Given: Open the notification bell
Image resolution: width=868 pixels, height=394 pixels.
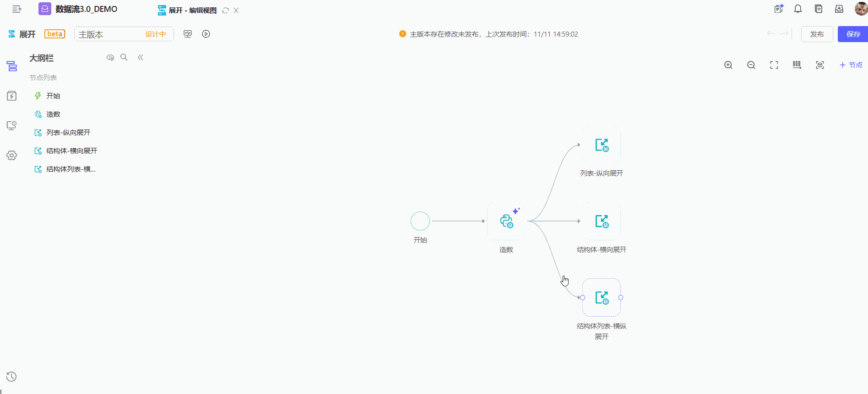Looking at the screenshot, I should pyautogui.click(x=798, y=9).
